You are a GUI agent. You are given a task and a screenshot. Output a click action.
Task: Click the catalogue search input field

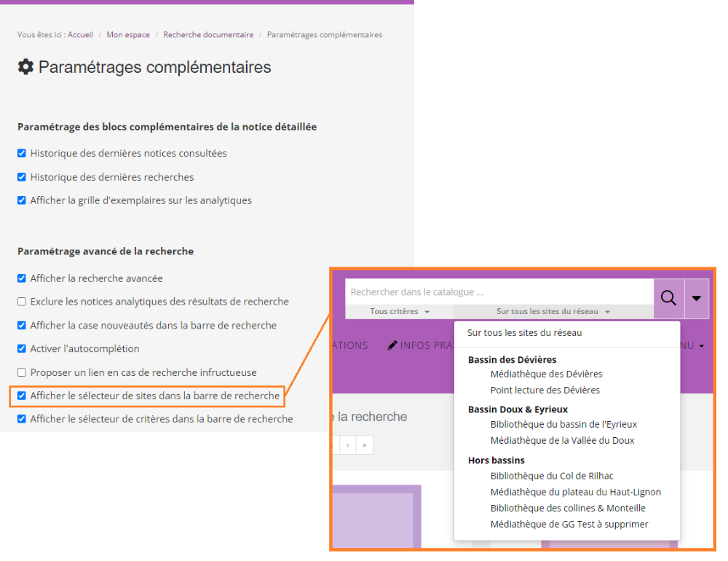pos(499,292)
